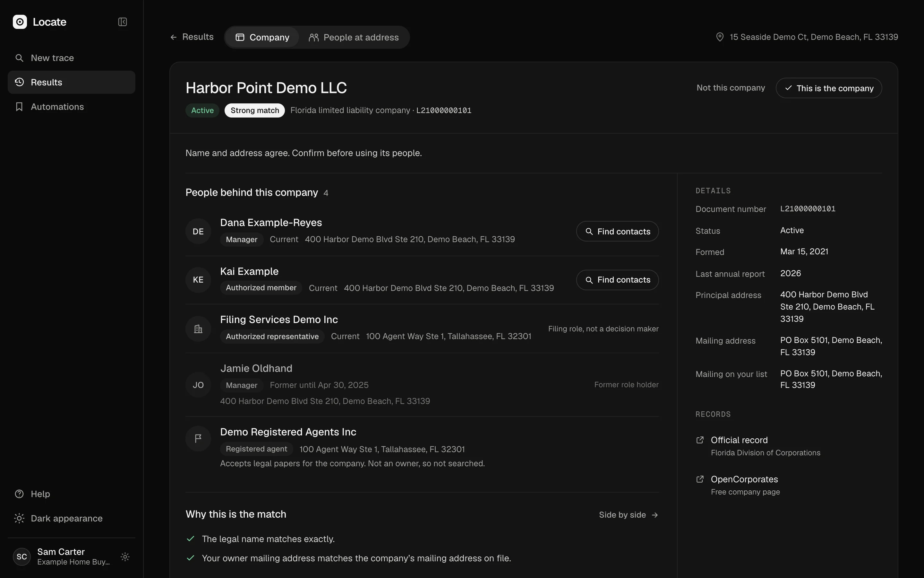The height and width of the screenshot is (578, 924).
Task: Switch to People at address tab
Action: [x=354, y=37]
